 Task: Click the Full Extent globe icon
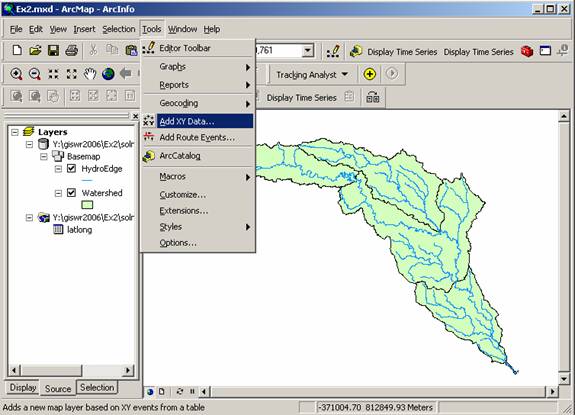pos(108,74)
